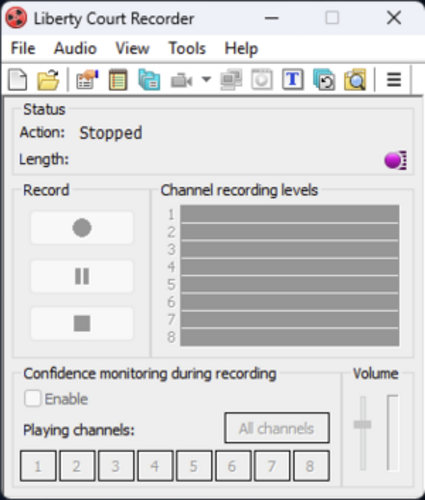The height and width of the screenshot is (500, 425).
Task: Click the grayed networked computers icon
Action: (x=231, y=80)
